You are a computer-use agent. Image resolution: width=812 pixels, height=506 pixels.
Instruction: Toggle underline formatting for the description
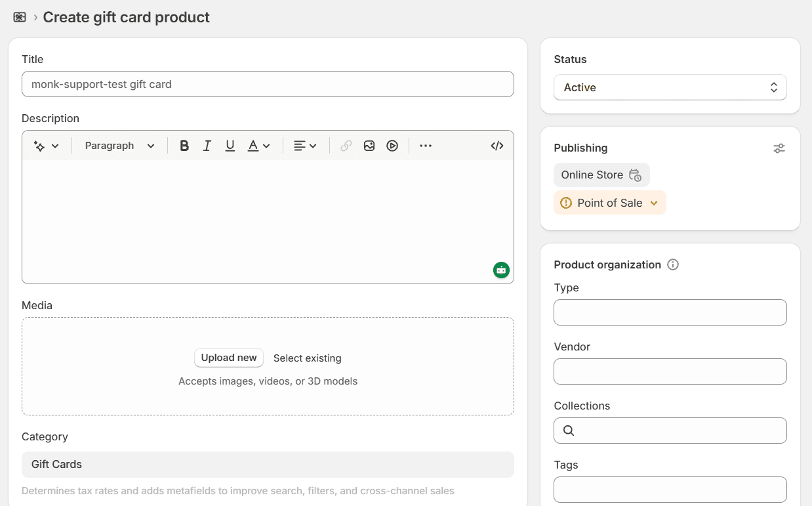(230, 145)
